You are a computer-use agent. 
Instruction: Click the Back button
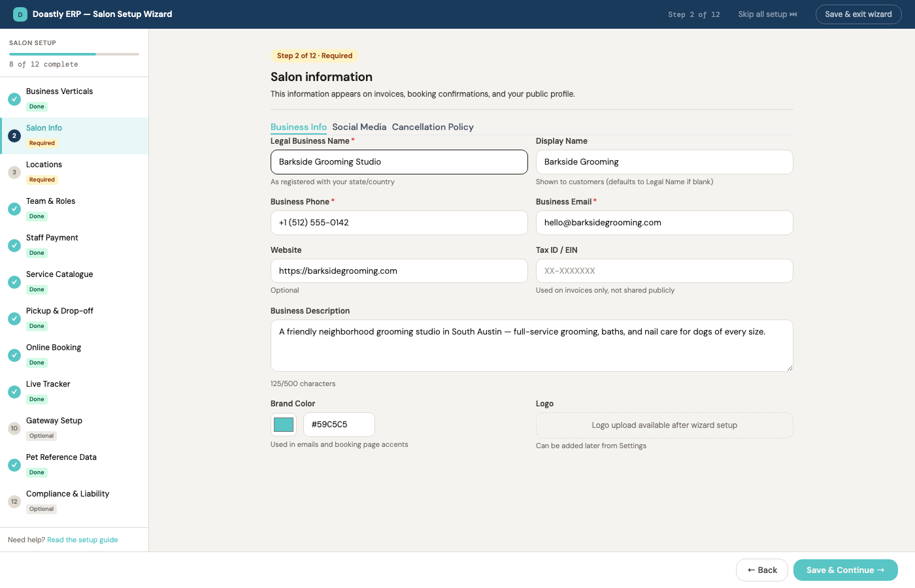coord(762,570)
